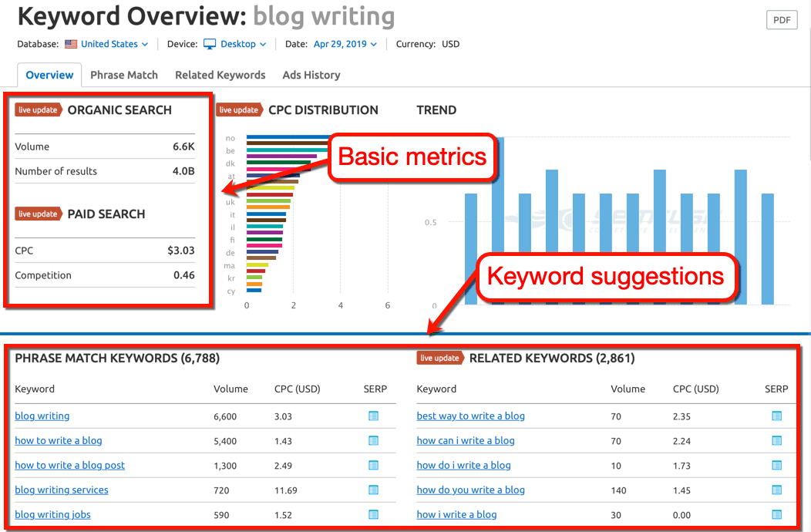The height and width of the screenshot is (532, 811).
Task: Open the Database dropdown showing United States
Action: (x=106, y=44)
